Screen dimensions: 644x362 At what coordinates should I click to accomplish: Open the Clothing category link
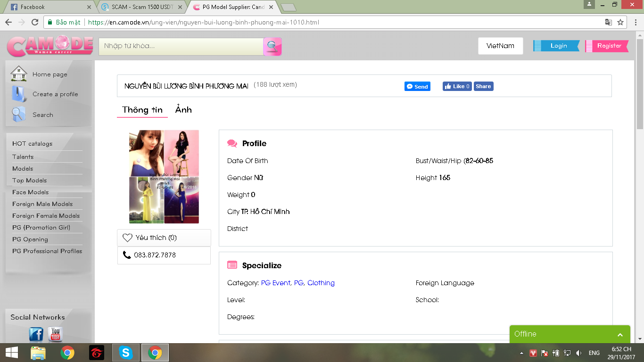pos(321,283)
